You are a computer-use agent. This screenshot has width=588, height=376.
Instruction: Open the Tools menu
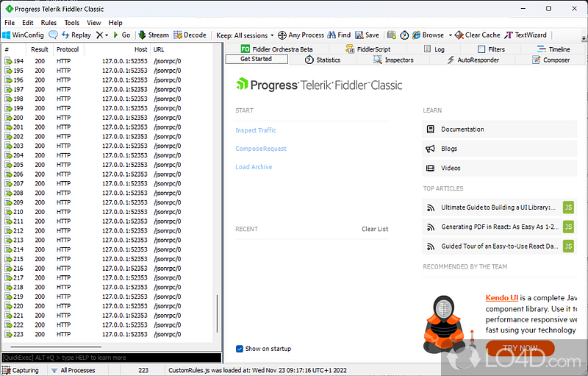[71, 23]
